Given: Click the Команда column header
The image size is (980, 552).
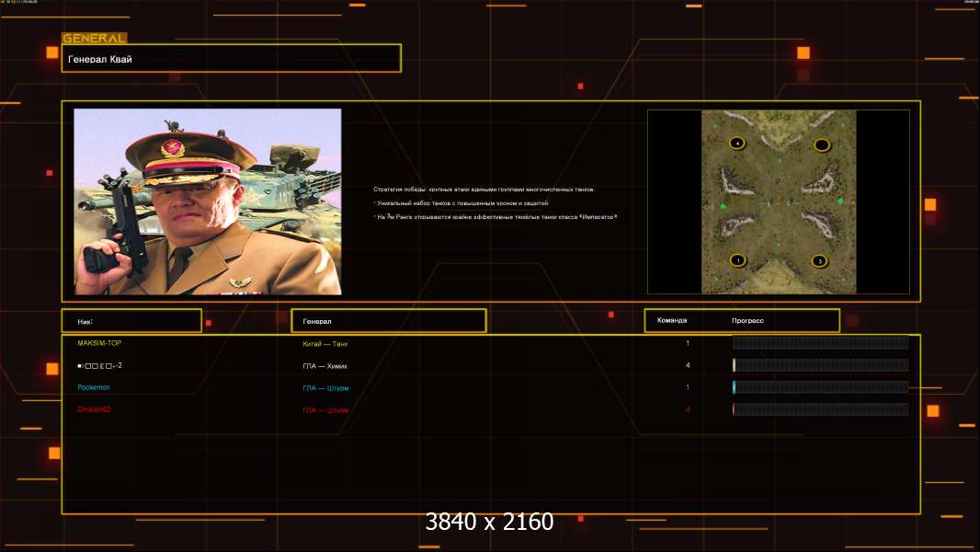Looking at the screenshot, I should 671,320.
